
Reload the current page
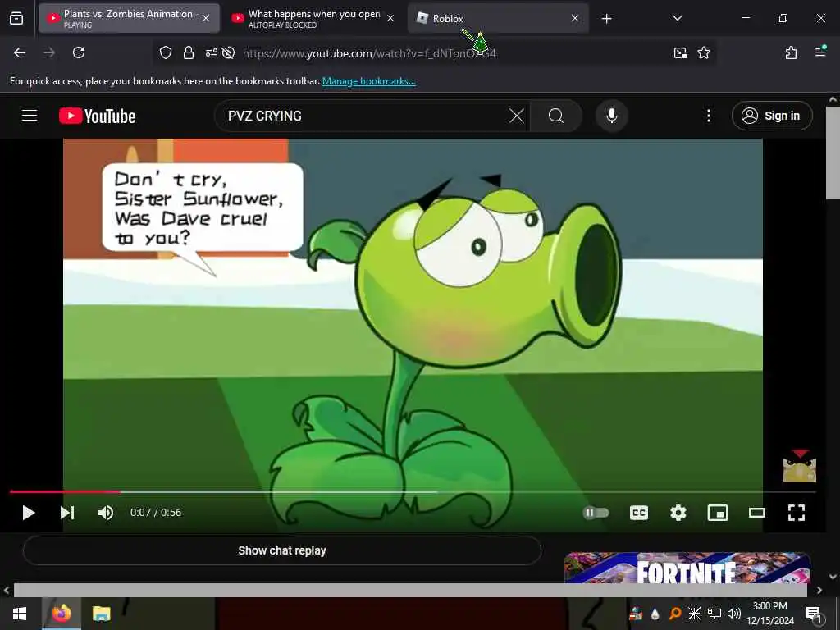click(79, 52)
